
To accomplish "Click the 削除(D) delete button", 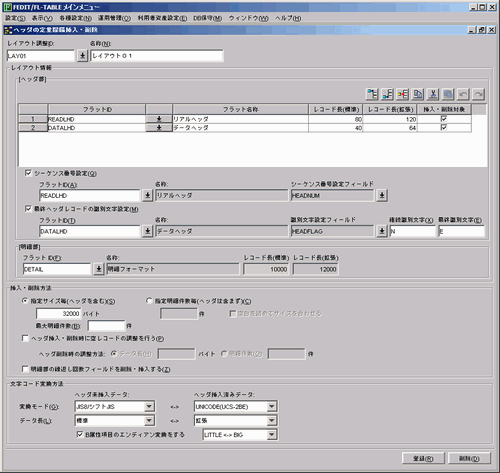I will [469, 458].
